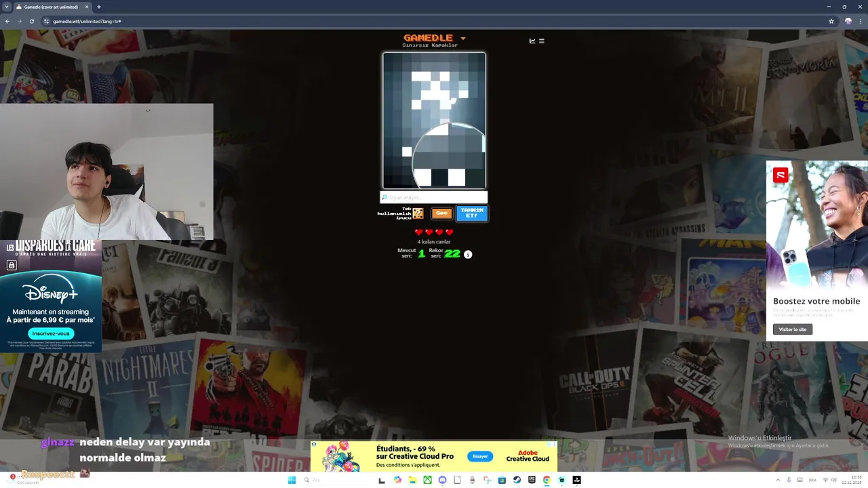Viewport: 868px width, 488px height.
Task: Open Copilot from the taskbar
Action: (x=397, y=480)
